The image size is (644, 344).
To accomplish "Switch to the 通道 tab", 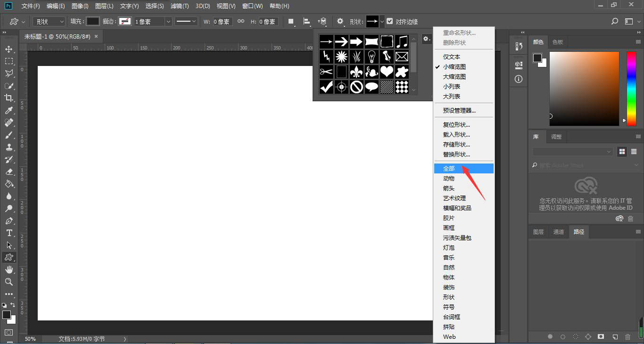I will pos(559,231).
